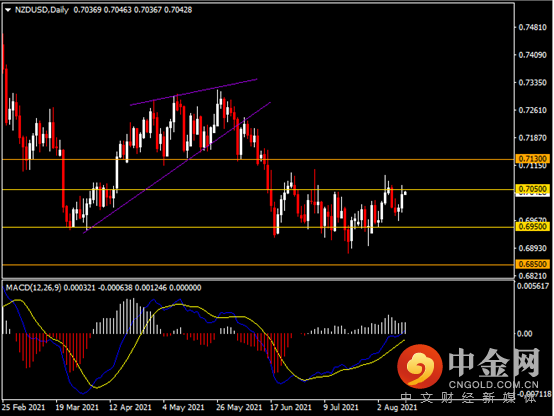Screen dimensions: 554x416
Task: Click the 17 Jun 2021 date marker
Action: tap(291, 407)
